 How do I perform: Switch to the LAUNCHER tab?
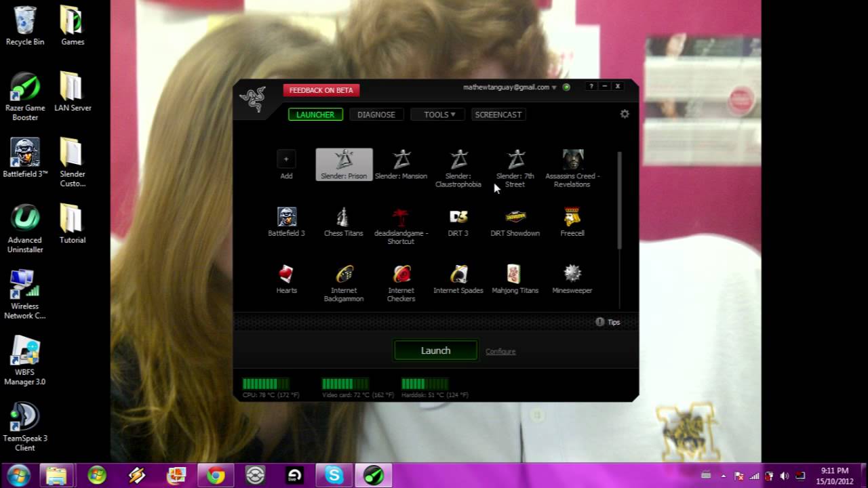coord(315,115)
